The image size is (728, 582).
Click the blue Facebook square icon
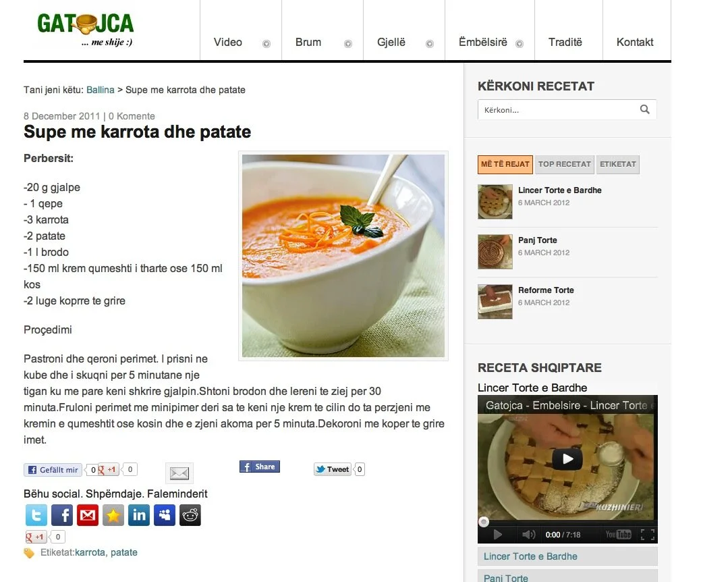(62, 515)
